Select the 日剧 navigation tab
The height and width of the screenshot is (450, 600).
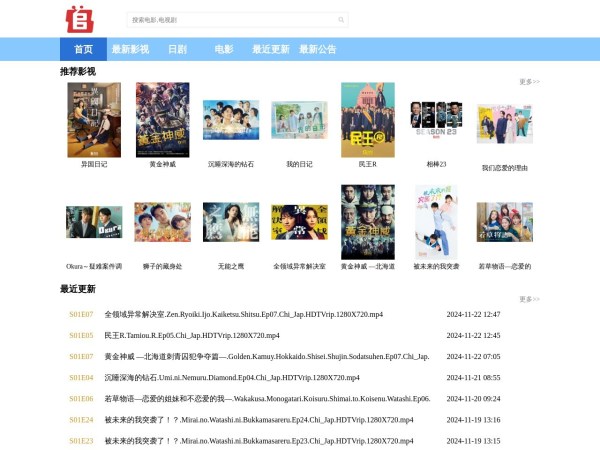177,49
